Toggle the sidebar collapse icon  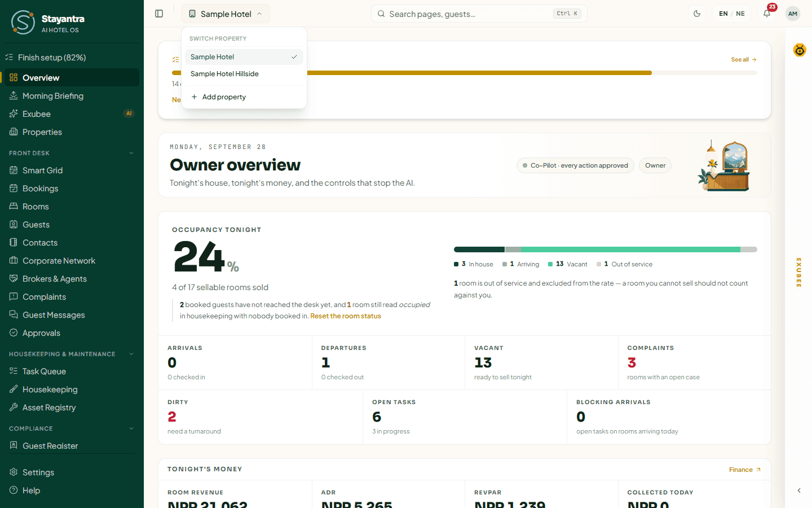pyautogui.click(x=159, y=14)
